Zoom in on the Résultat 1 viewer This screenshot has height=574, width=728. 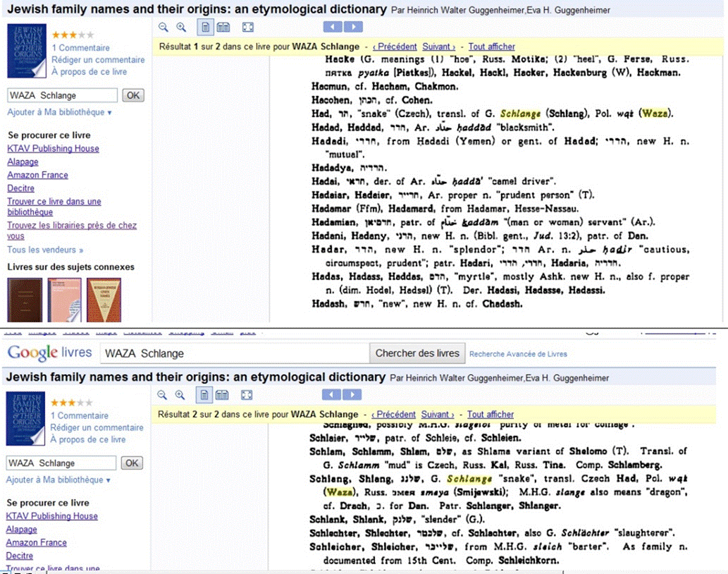[181, 28]
